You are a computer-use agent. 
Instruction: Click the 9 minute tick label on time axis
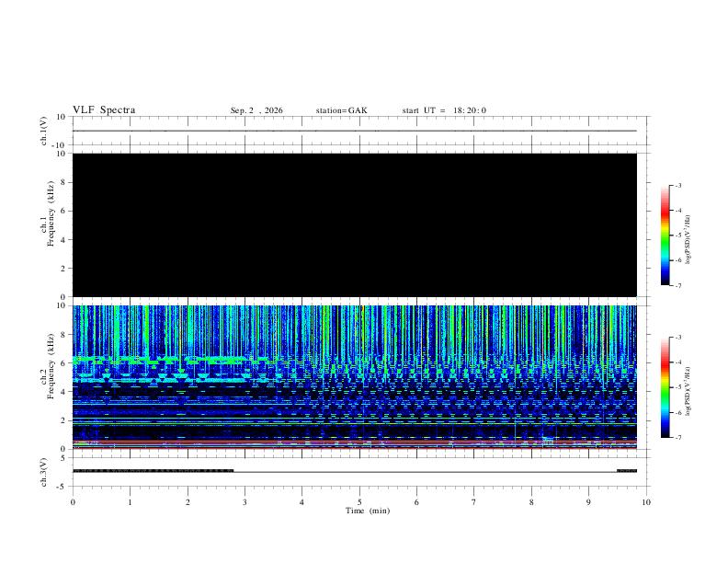pos(588,502)
